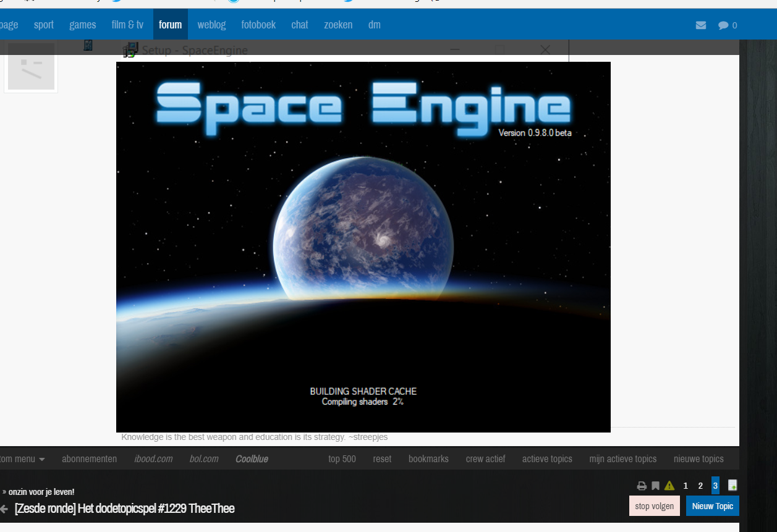Click the topic title Het dodetopicspel #1229

pyautogui.click(x=124, y=509)
